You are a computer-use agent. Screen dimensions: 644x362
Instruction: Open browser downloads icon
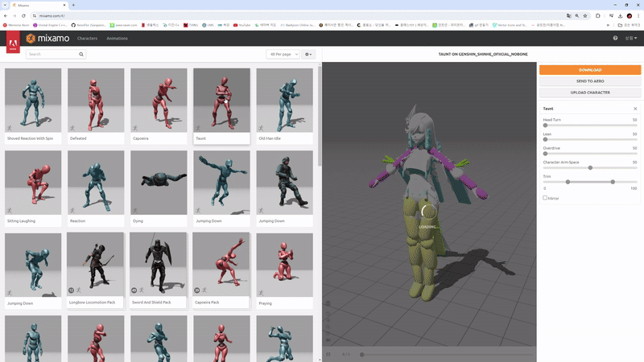pyautogui.click(x=620, y=15)
